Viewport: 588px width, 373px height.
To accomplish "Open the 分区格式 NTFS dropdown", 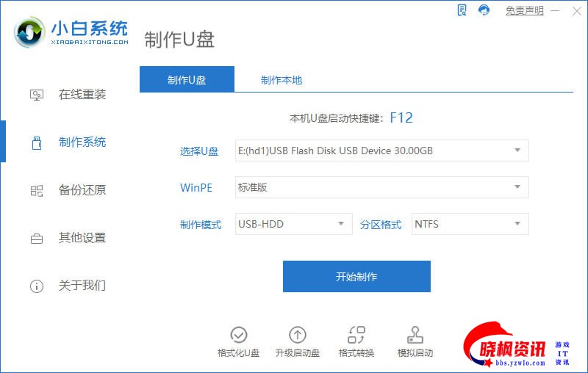I will pos(470,224).
